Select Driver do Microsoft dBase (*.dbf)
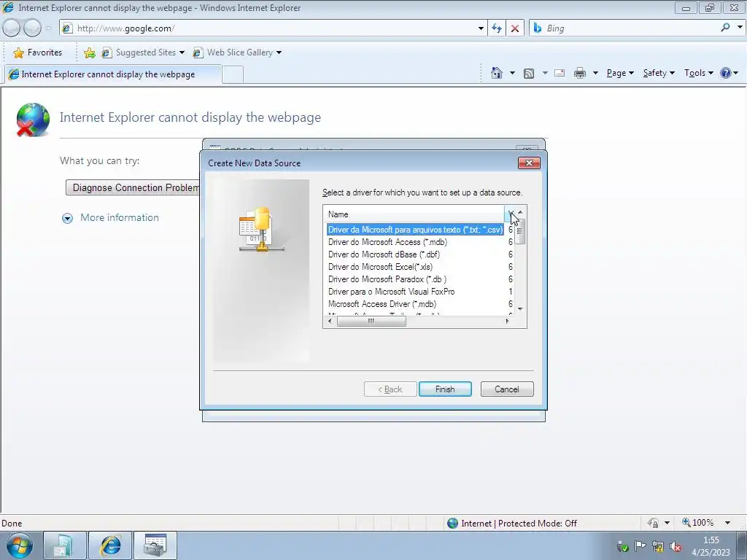This screenshot has height=560, width=747. point(384,254)
